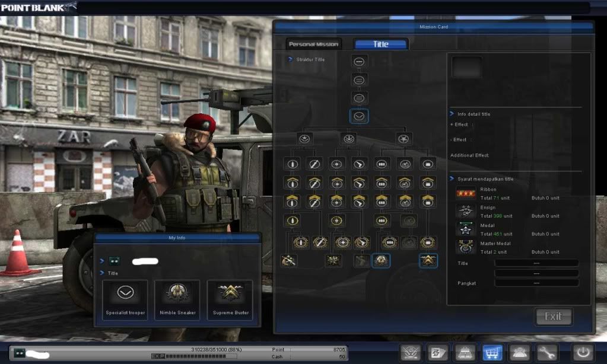The image size is (607, 364).
Task: Select the highlighted chevron Specialist trooper node
Action: [359, 116]
